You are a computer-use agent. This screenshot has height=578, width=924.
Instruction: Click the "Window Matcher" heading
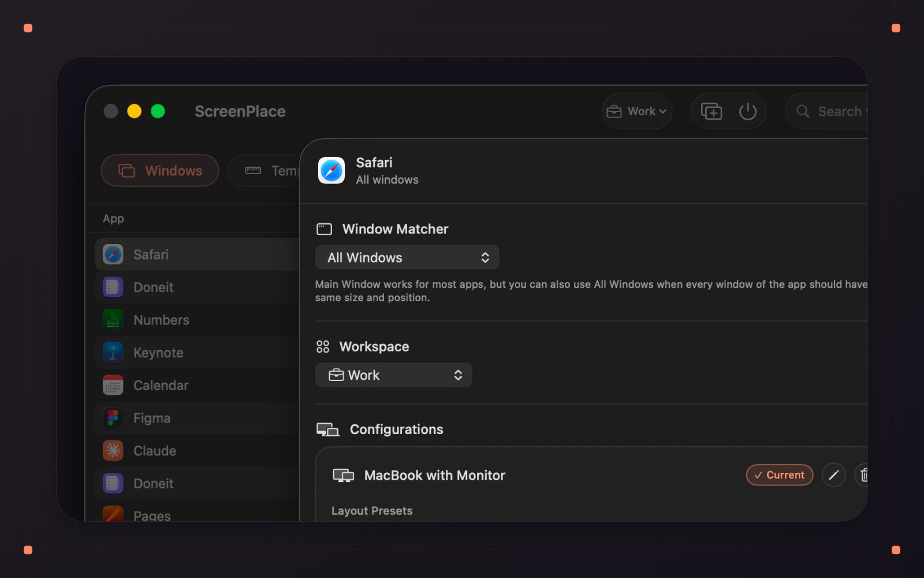tap(396, 229)
